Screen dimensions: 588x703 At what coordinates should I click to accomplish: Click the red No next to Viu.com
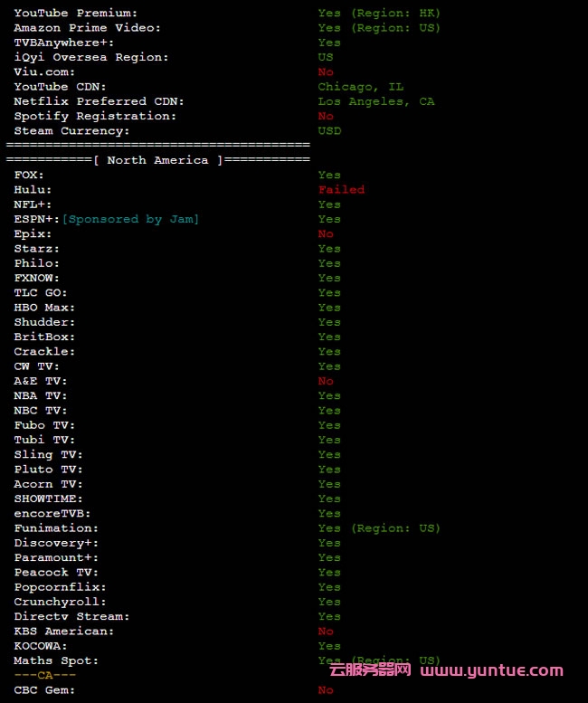pyautogui.click(x=326, y=72)
